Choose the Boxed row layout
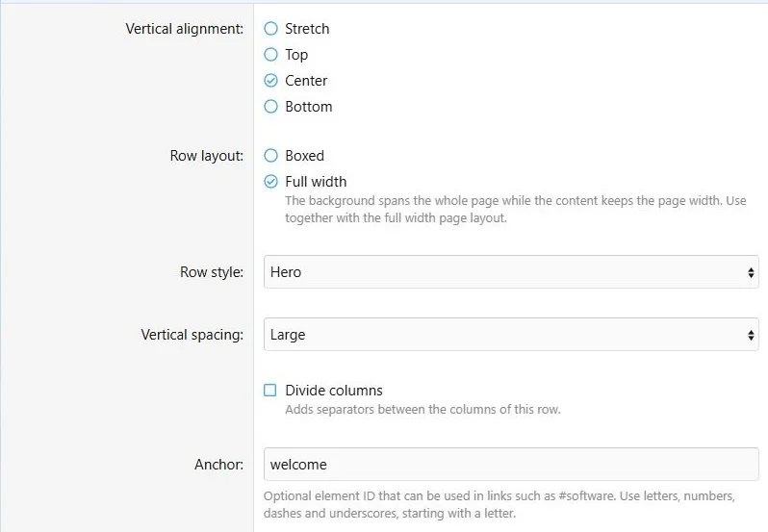The image size is (768, 532). coord(270,156)
